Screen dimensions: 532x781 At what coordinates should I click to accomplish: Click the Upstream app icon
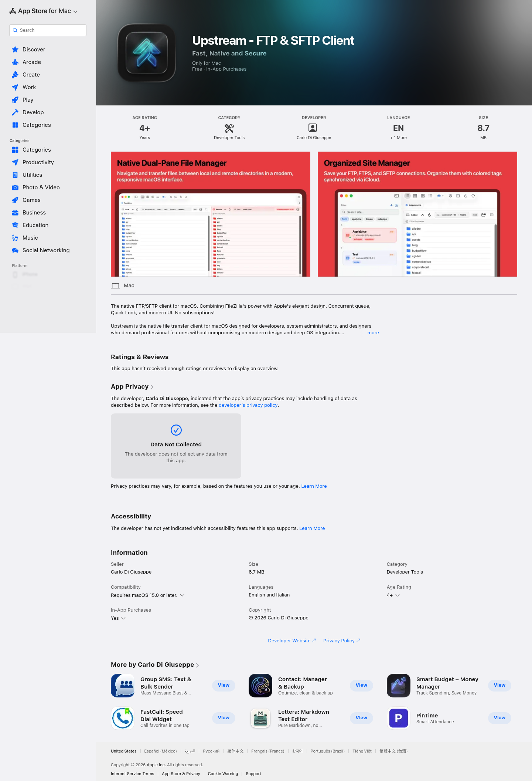(147, 53)
